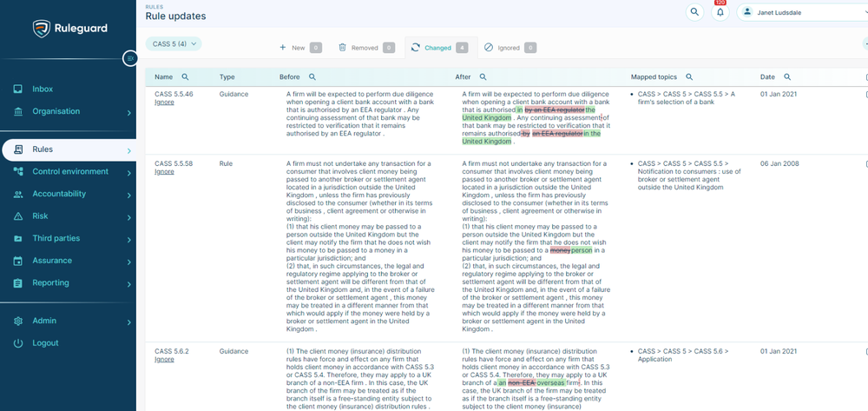The image size is (868, 411).
Task: Click the blocked icon on Ignored tab
Action: pyautogui.click(x=488, y=48)
